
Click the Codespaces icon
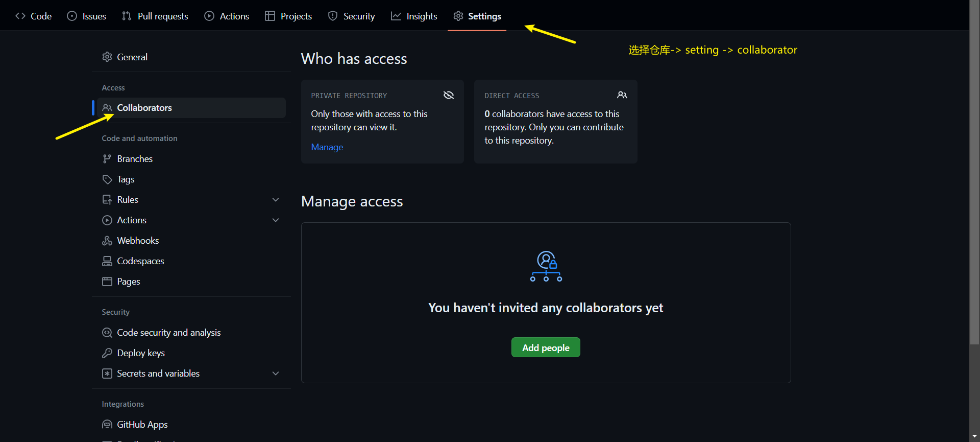tap(107, 261)
